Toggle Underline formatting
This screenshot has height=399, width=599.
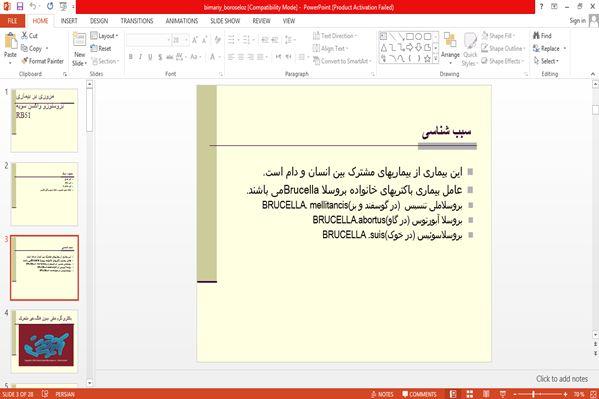tap(150, 57)
